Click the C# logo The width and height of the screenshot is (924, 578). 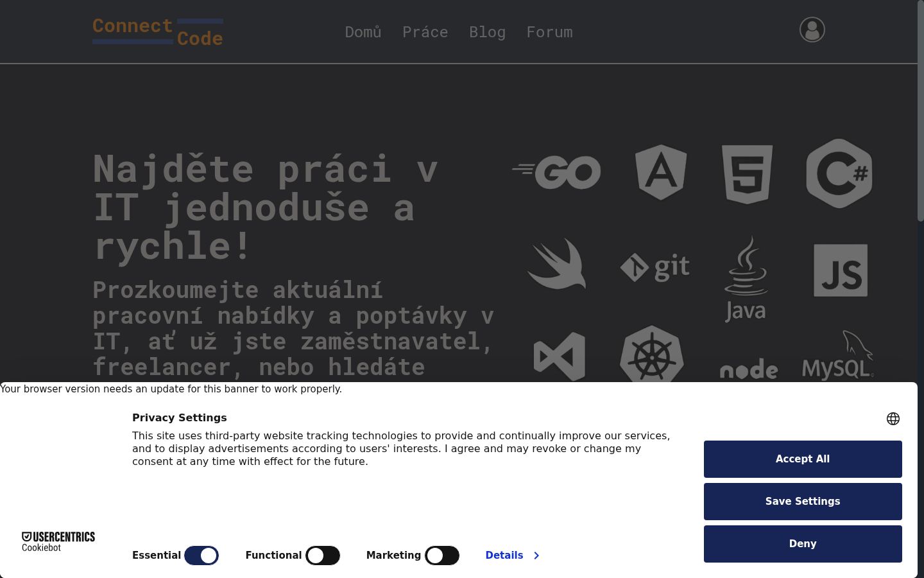[839, 173]
